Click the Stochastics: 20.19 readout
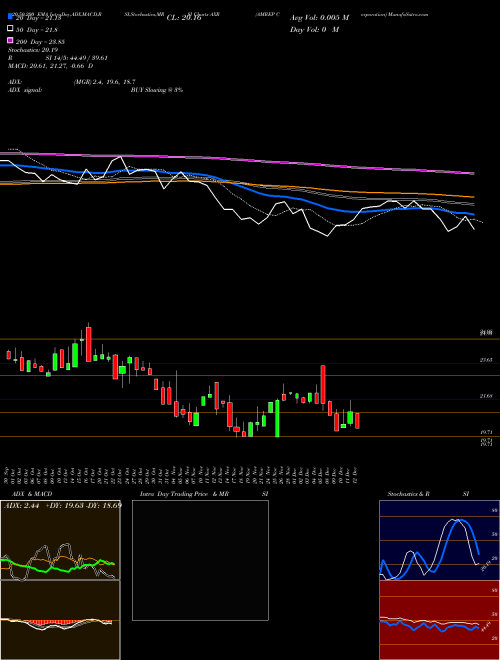 [33, 50]
